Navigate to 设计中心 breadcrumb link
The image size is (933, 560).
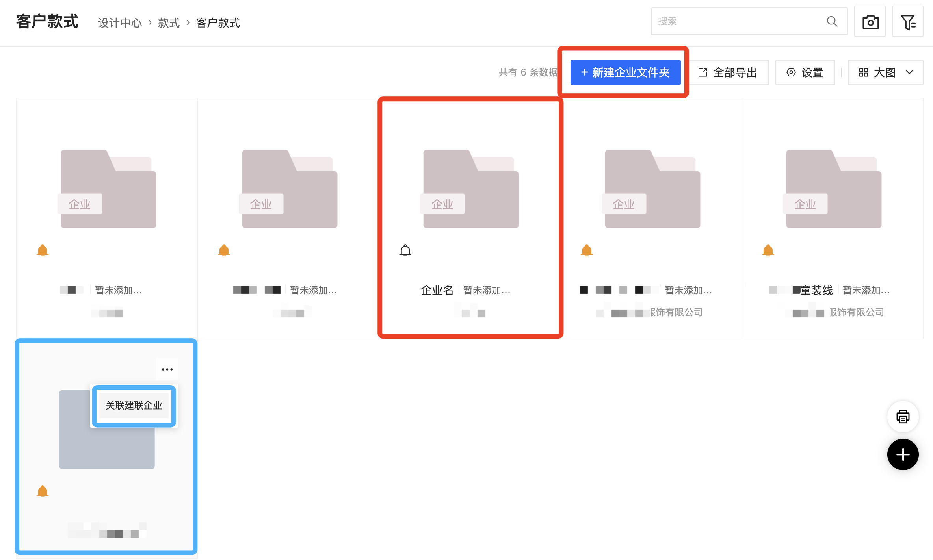120,23
